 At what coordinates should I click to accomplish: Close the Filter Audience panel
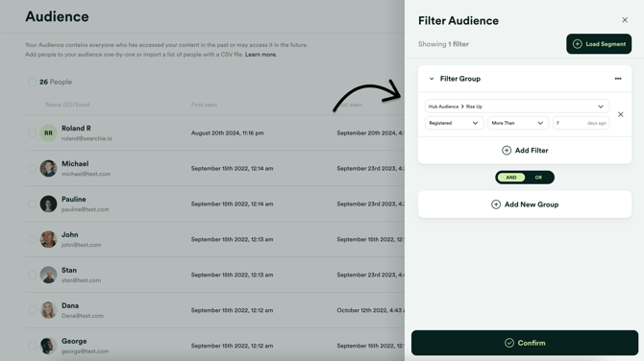625,20
